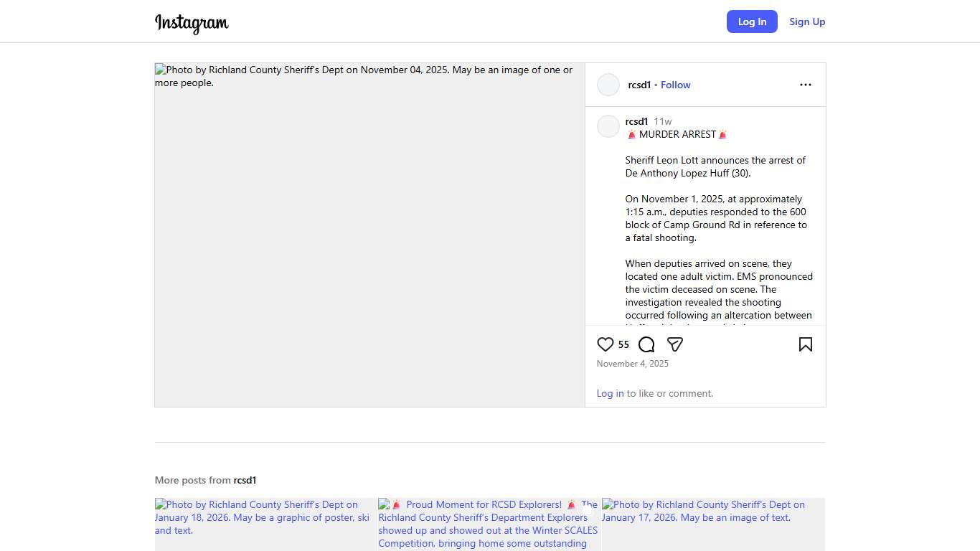Click rcsd1 in More posts heading
Image resolution: width=980 pixels, height=551 pixels.
(245, 480)
